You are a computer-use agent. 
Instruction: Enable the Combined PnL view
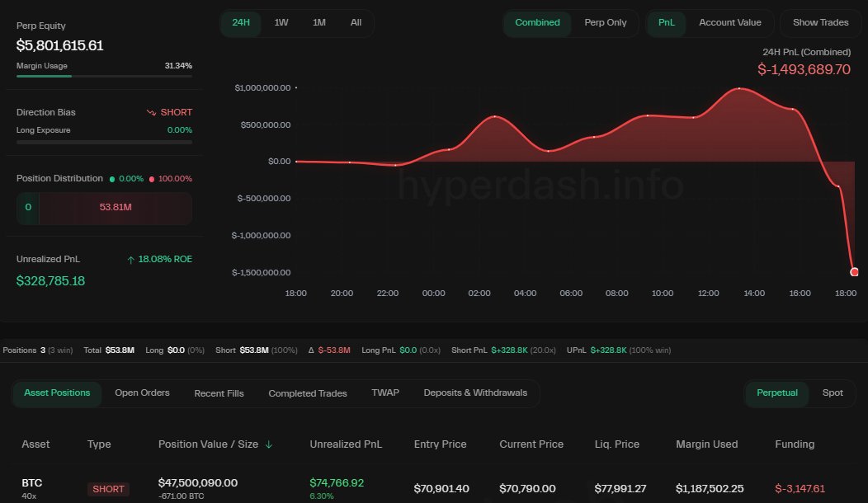click(537, 23)
